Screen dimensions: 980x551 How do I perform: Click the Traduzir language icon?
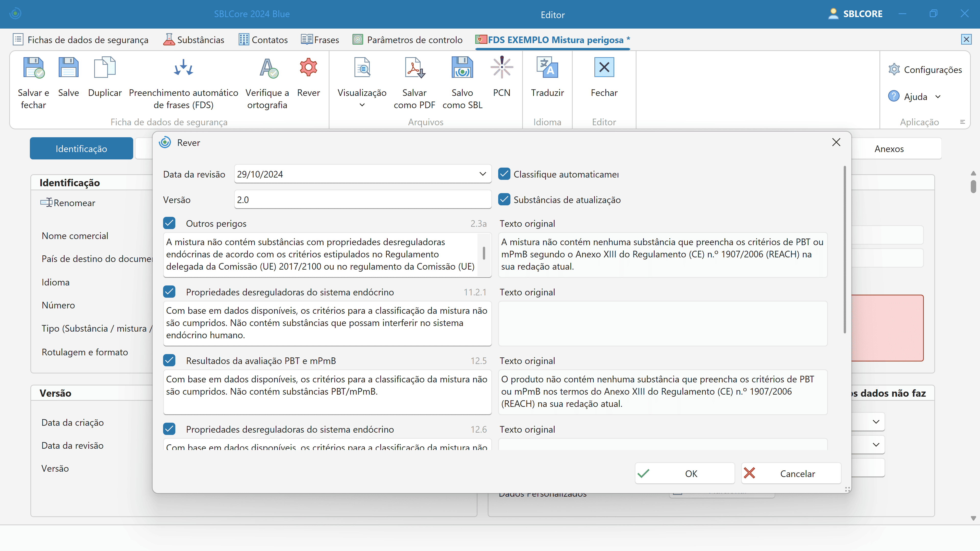pyautogui.click(x=547, y=68)
